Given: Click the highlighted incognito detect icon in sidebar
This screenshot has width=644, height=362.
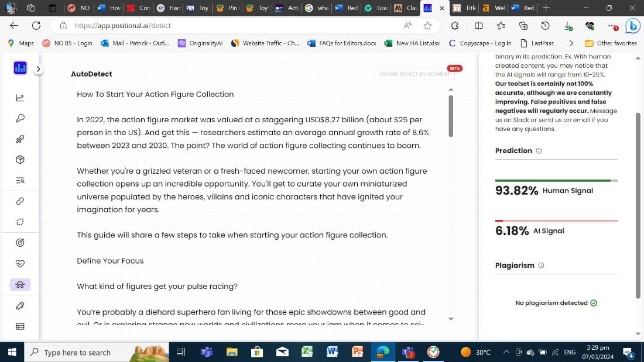Looking at the screenshot, I should [x=20, y=285].
